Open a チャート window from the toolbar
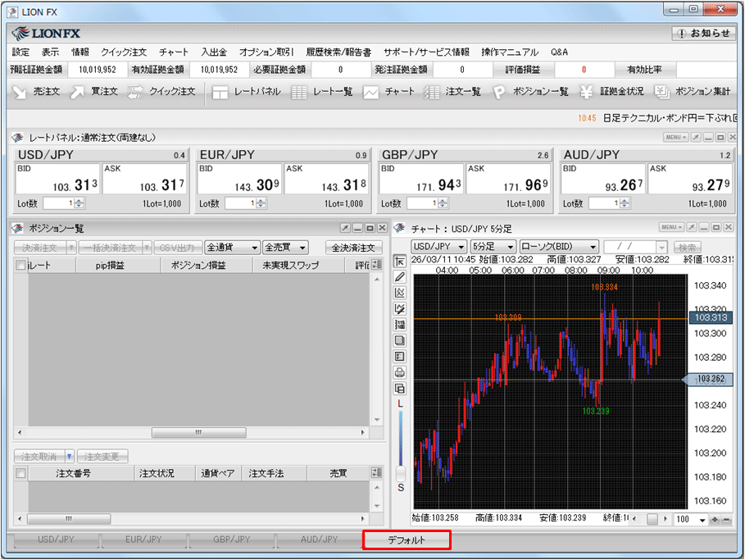Image resolution: width=745 pixels, height=560 pixels. [x=389, y=91]
